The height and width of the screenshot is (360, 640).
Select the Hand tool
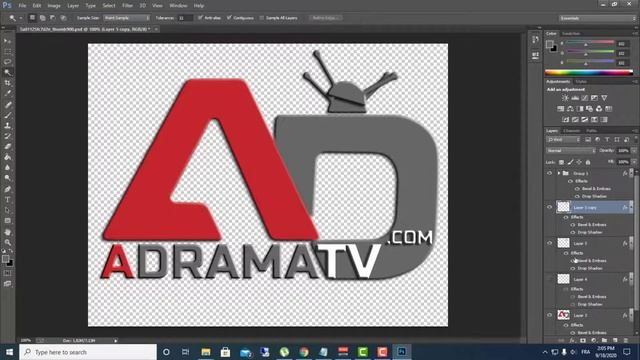tap(7, 232)
